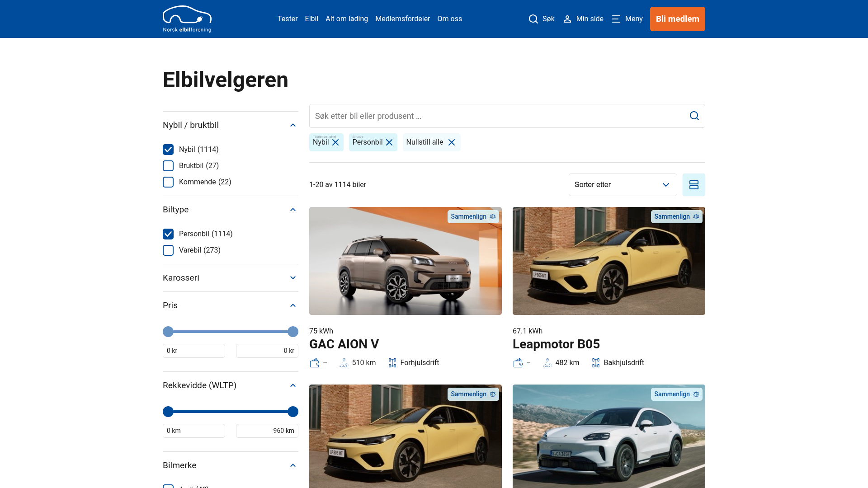Click the Bli medlem button

677,19
